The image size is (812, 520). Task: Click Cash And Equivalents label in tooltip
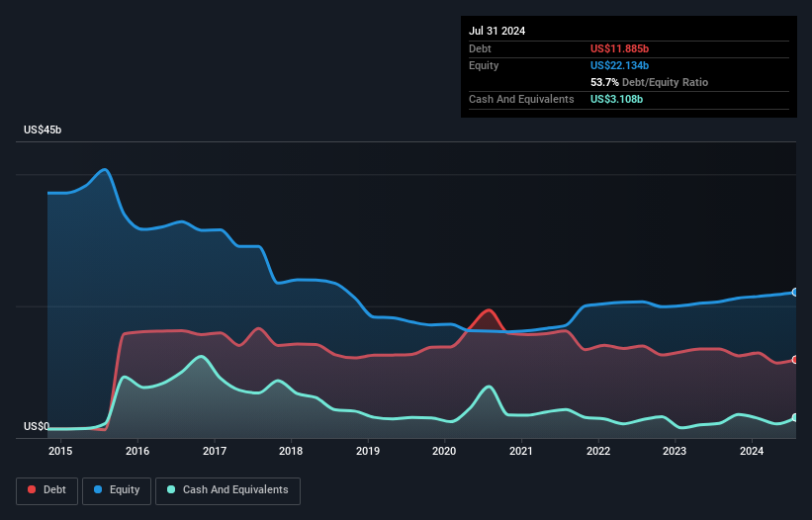point(521,99)
